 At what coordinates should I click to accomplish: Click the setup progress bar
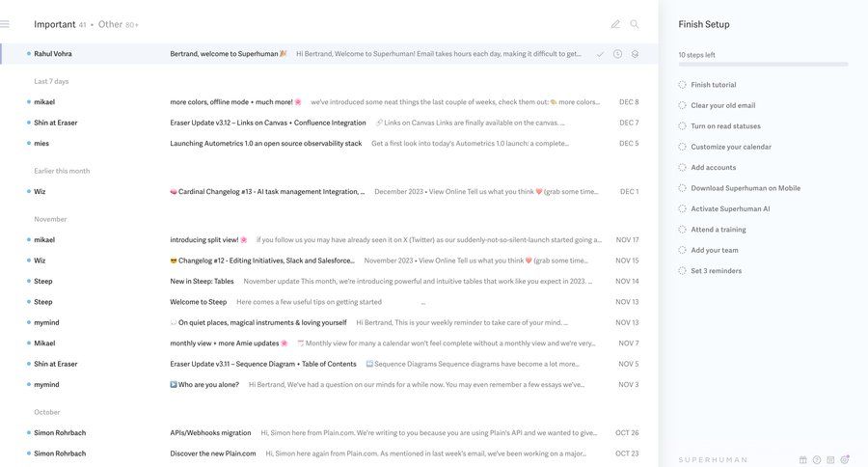tap(763, 65)
